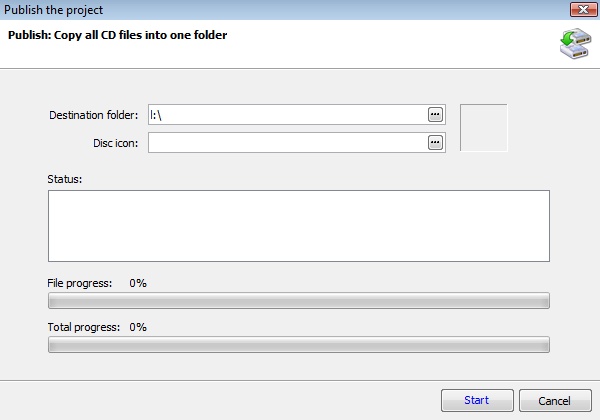Click the "Copy all CD files" heading
This screenshot has height=420, width=600.
[118, 36]
